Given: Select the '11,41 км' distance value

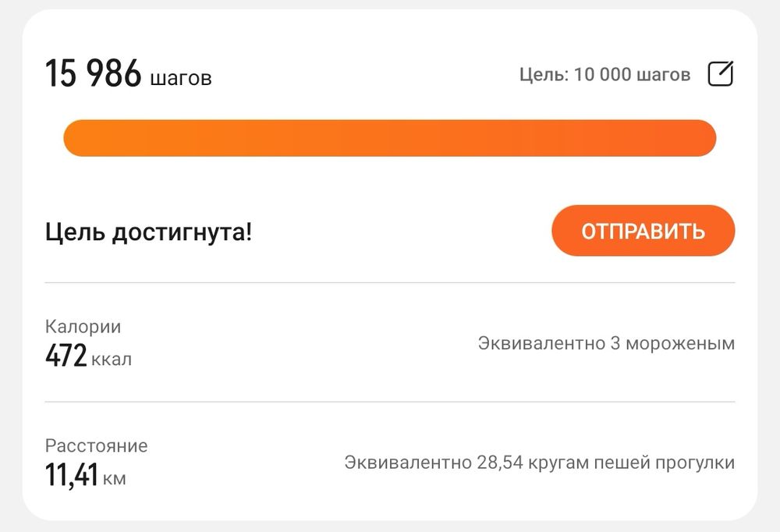Looking at the screenshot, I should click(81, 475).
